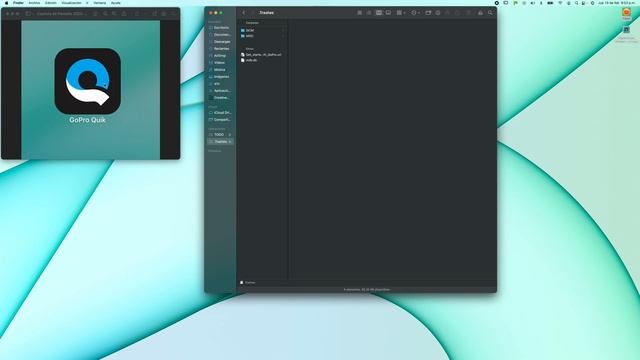Image resolution: width=640 pixels, height=360 pixels.
Task: Switch Finder to icon view
Action: pyautogui.click(x=360, y=13)
